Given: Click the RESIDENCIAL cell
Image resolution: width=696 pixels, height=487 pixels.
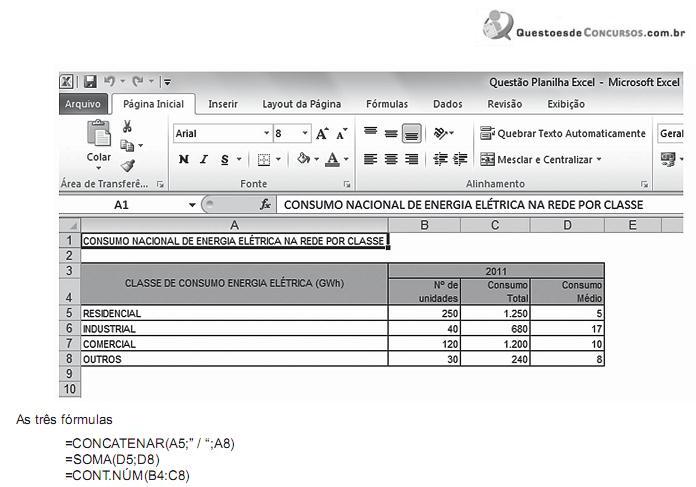Looking at the screenshot, I should tap(234, 313).
